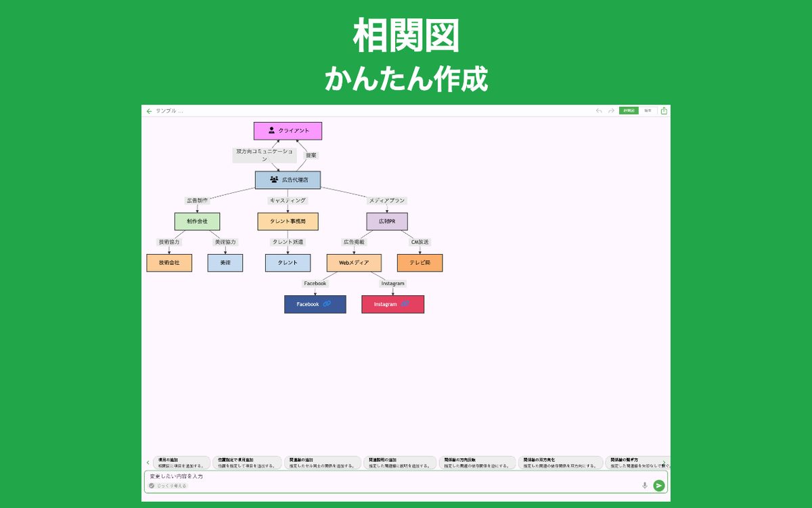
Task: Choose the 関連説明の追加 suggestion chip
Action: 400,463
